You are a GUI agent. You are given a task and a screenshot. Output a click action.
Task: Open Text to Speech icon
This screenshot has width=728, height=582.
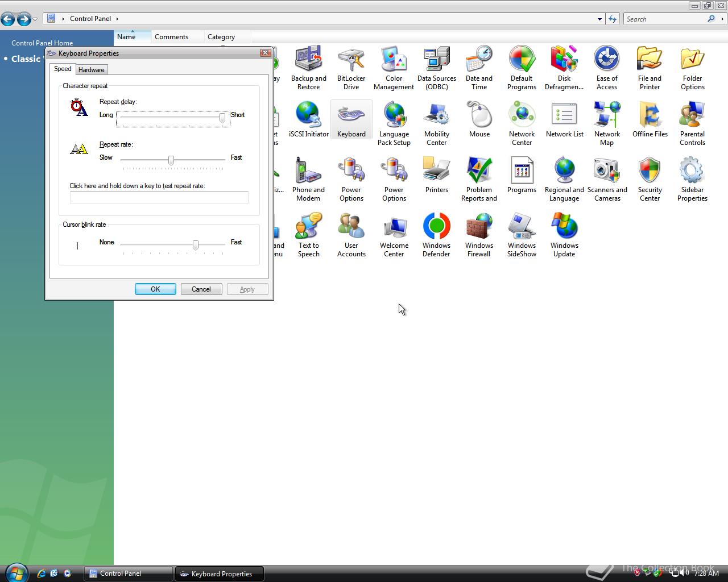308,235
